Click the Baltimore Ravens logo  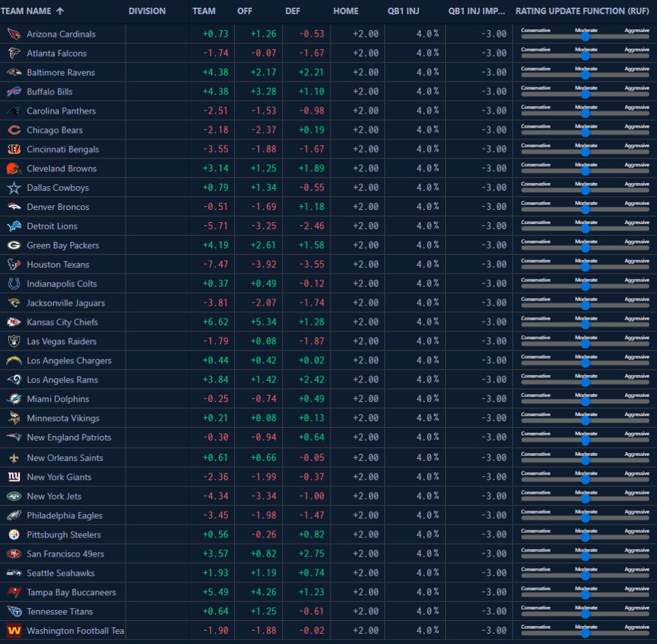pyautogui.click(x=14, y=73)
